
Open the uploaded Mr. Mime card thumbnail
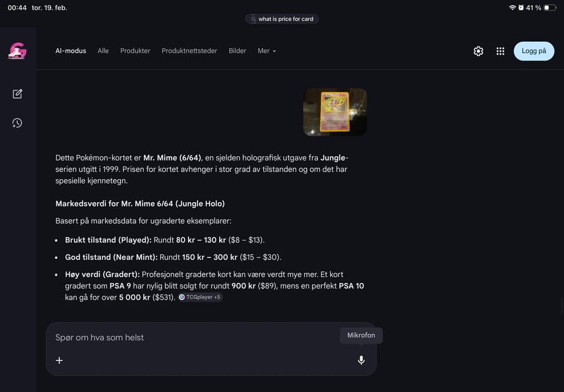point(335,112)
